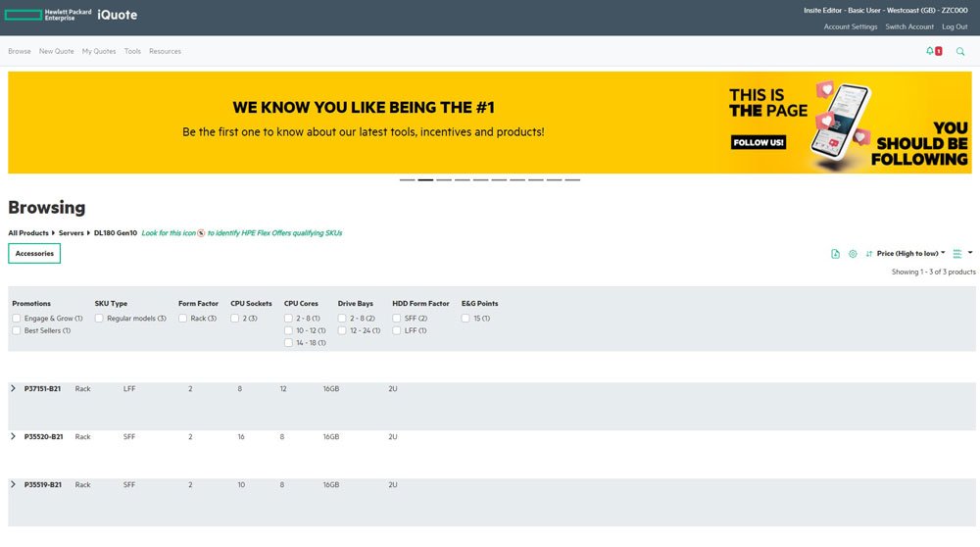Click 'Showing 1 - 3 of 3 products' text
This screenshot has width=980, height=547.
[x=933, y=272]
